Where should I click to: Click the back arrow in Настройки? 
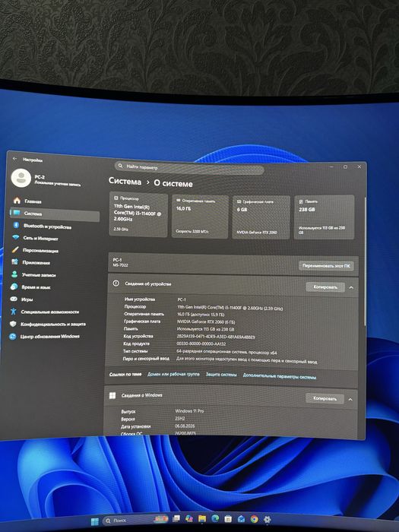pyautogui.click(x=14, y=158)
